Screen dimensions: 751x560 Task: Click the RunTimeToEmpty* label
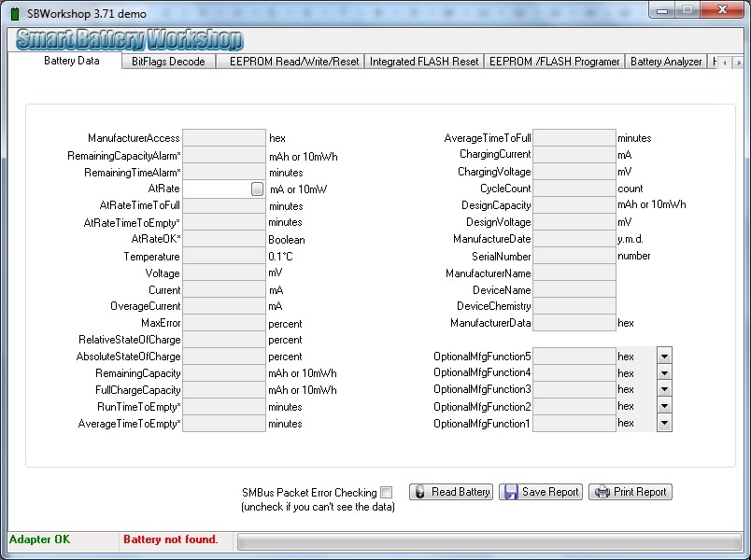[x=139, y=407]
